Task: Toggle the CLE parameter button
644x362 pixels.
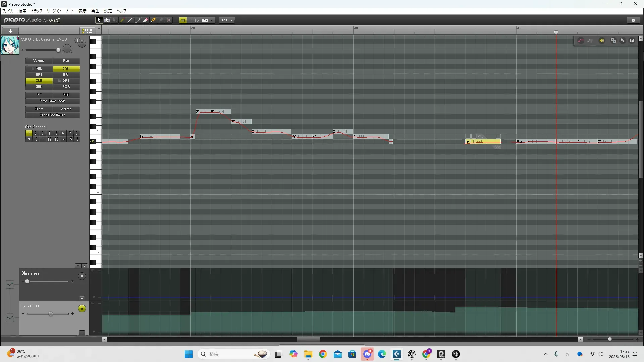Action: click(39, 81)
